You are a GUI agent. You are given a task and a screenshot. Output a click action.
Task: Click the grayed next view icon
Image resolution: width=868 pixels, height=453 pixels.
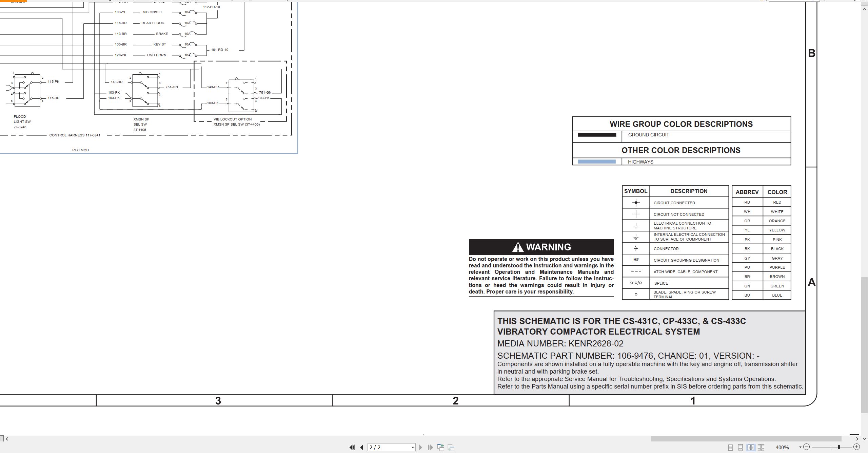pos(451,447)
